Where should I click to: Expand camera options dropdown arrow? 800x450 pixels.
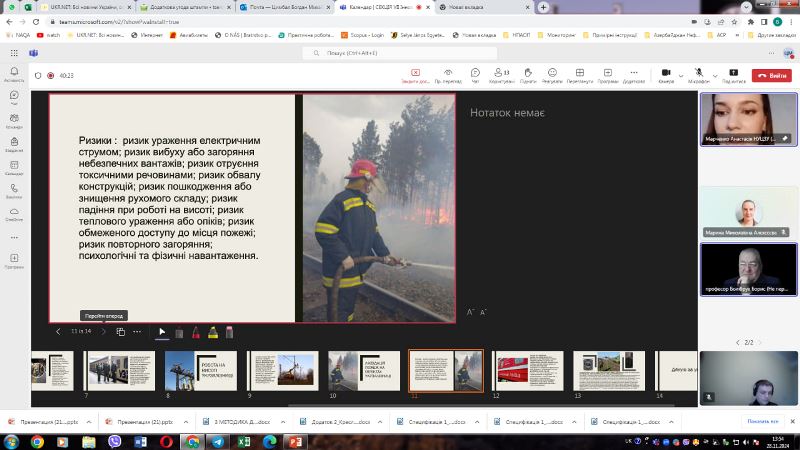point(681,76)
